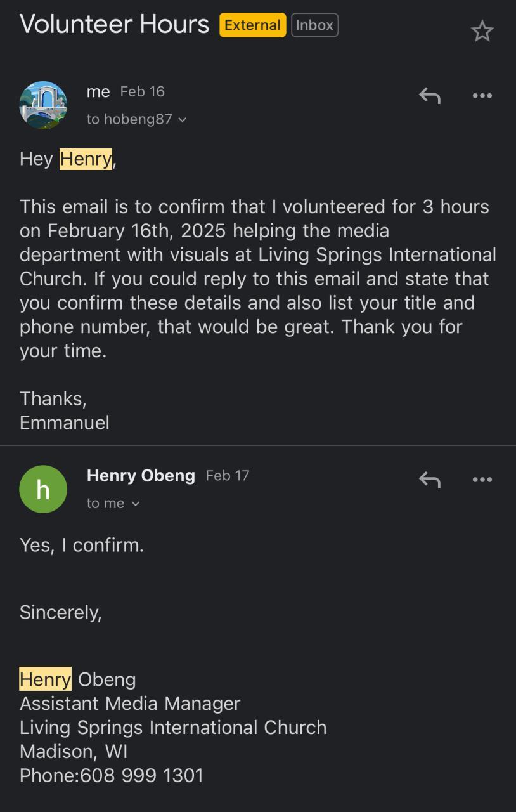Reply to Emmanuel's Feb 16 message

(429, 96)
